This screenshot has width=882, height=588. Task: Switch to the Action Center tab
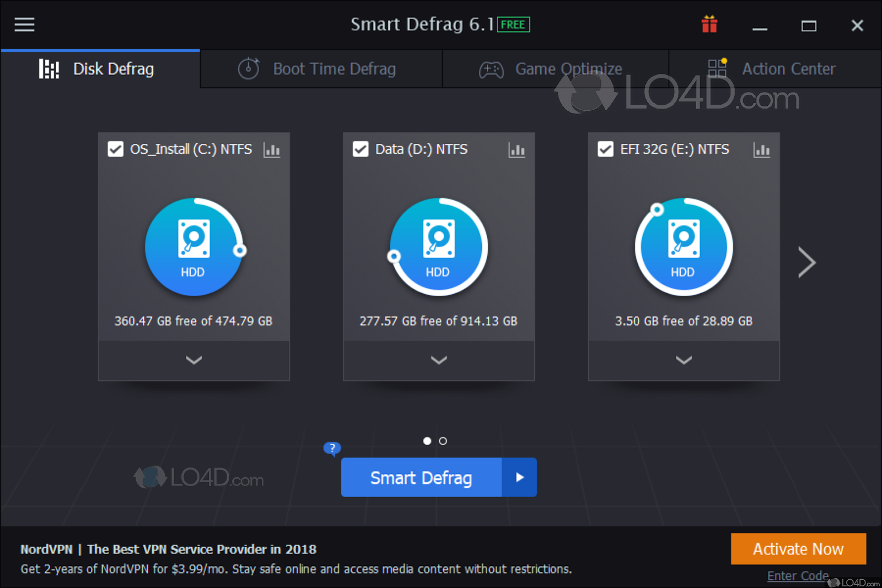tap(775, 69)
